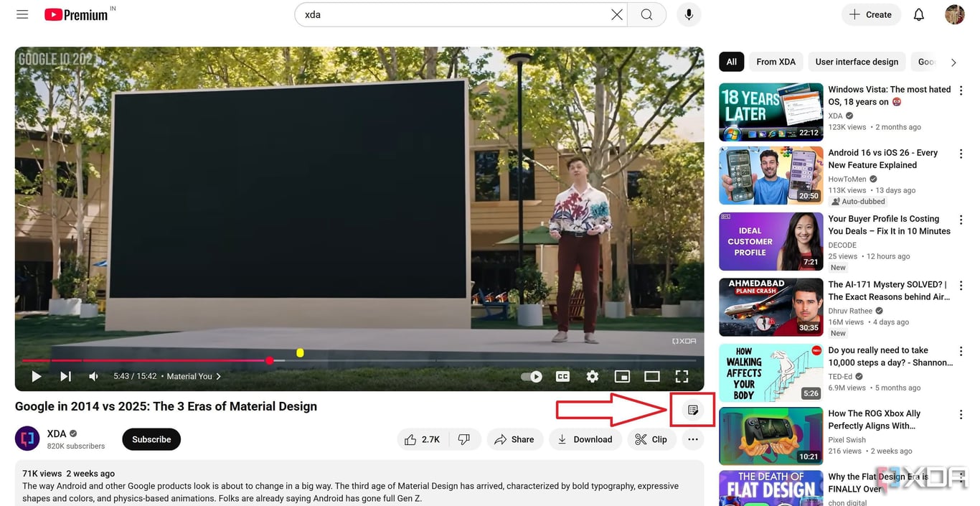Select User interface design filter chip

pos(857,62)
